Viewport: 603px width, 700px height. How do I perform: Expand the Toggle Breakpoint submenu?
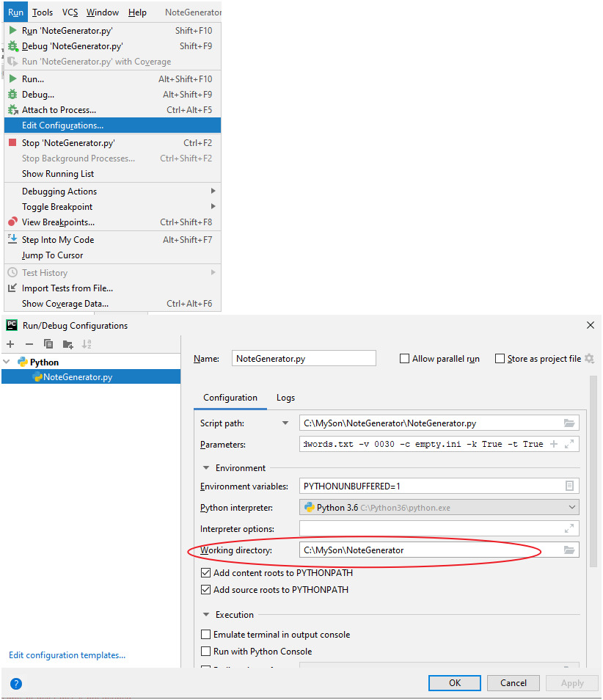coord(112,207)
